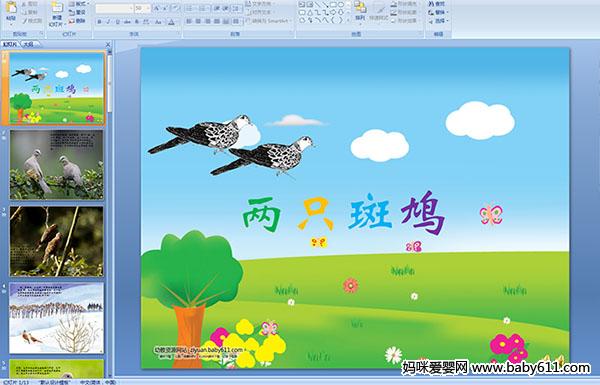Click the Find icon in editing group

point(436,4)
